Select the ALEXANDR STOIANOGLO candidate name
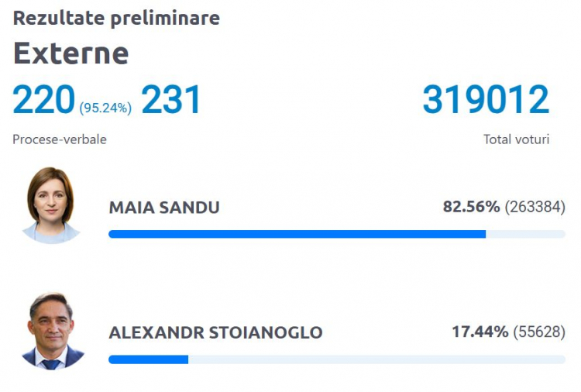This screenshot has width=581, height=392. 215,332
